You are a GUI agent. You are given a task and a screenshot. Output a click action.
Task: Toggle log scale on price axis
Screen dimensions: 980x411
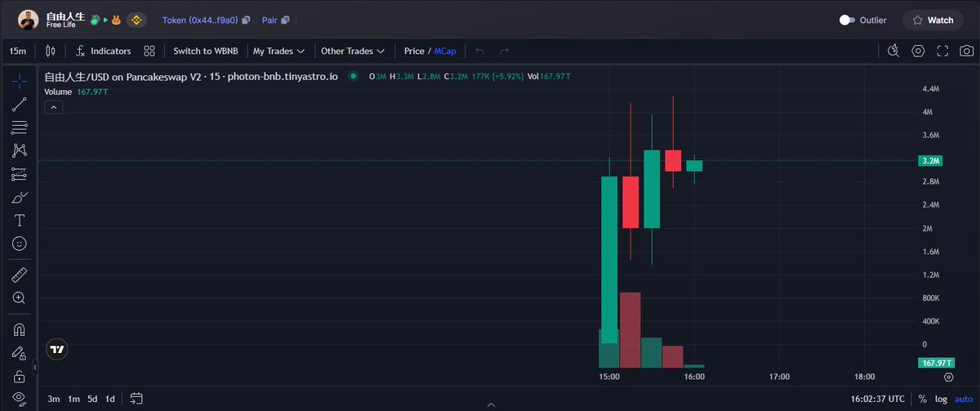pos(941,399)
